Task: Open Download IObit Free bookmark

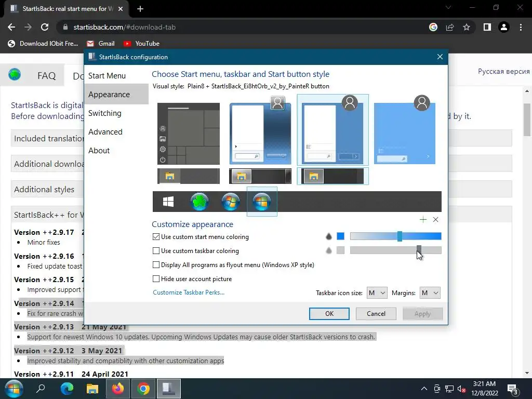Action: coord(43,44)
